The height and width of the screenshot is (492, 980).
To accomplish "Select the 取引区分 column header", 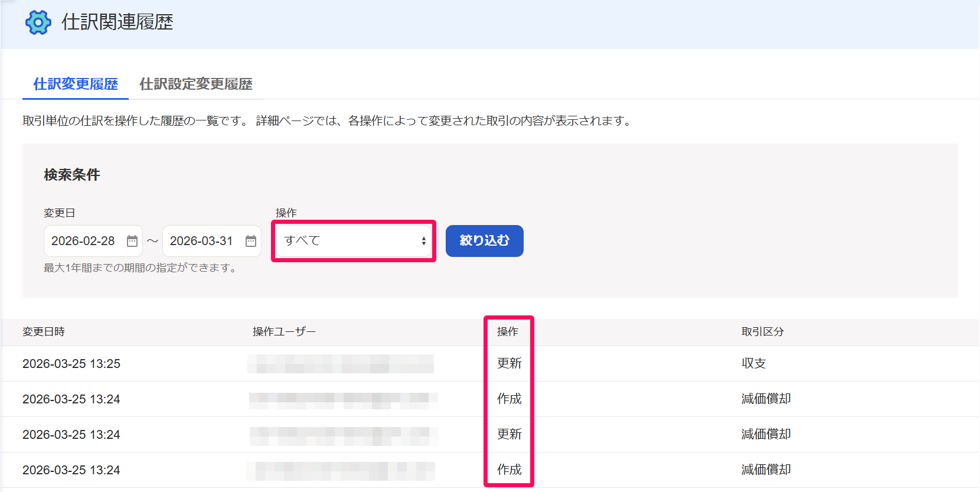I will [763, 332].
